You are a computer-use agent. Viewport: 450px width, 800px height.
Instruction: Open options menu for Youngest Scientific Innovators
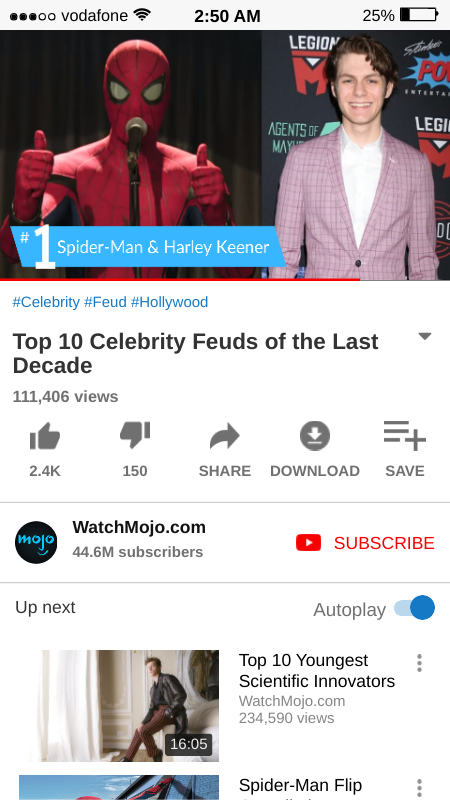tap(419, 663)
